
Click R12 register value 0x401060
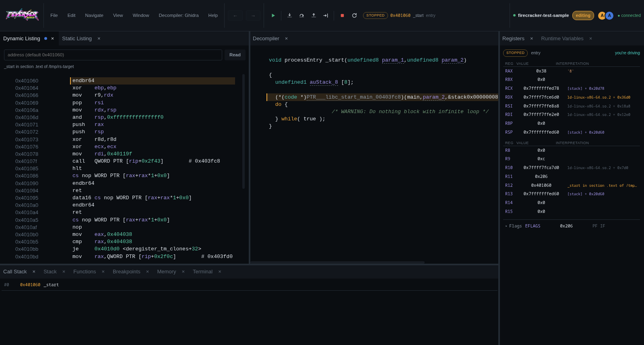(541, 186)
